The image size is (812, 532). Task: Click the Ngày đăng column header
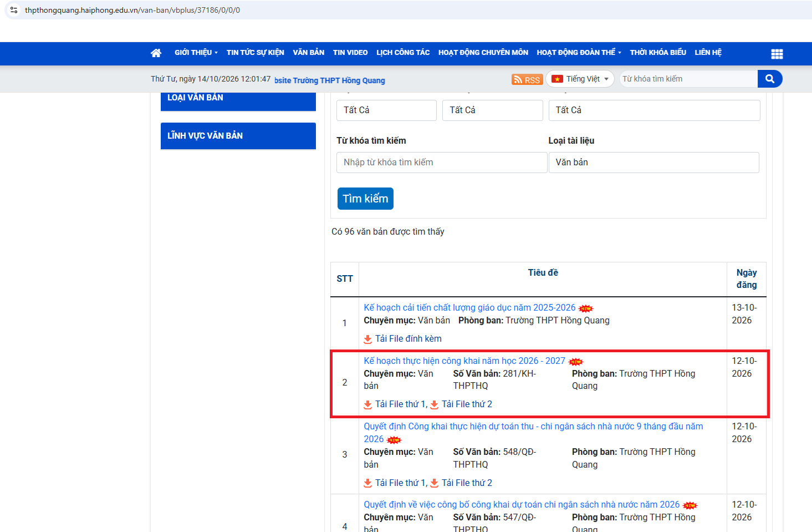tap(747, 279)
